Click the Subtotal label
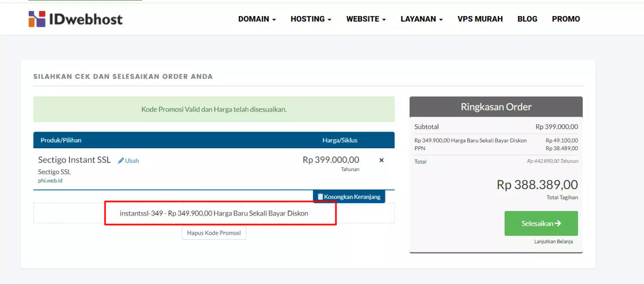The image size is (644, 284). click(x=427, y=127)
